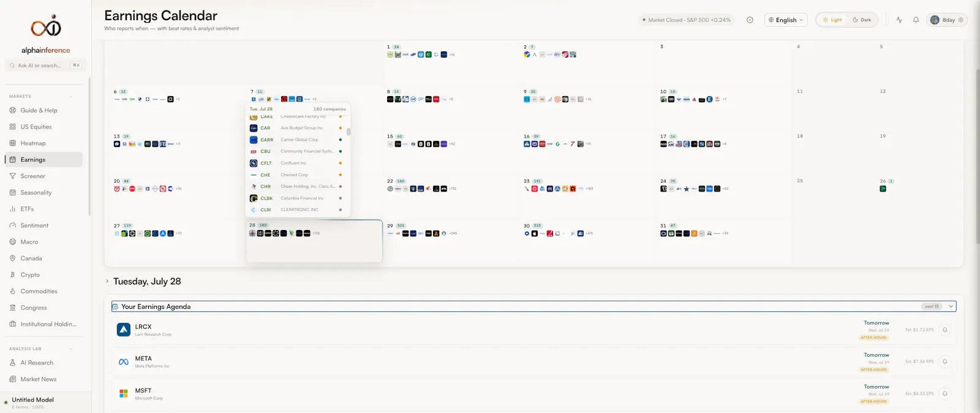This screenshot has width=980, height=413.
Task: Click the Screener funnel icon in sidebar
Action: (x=13, y=176)
